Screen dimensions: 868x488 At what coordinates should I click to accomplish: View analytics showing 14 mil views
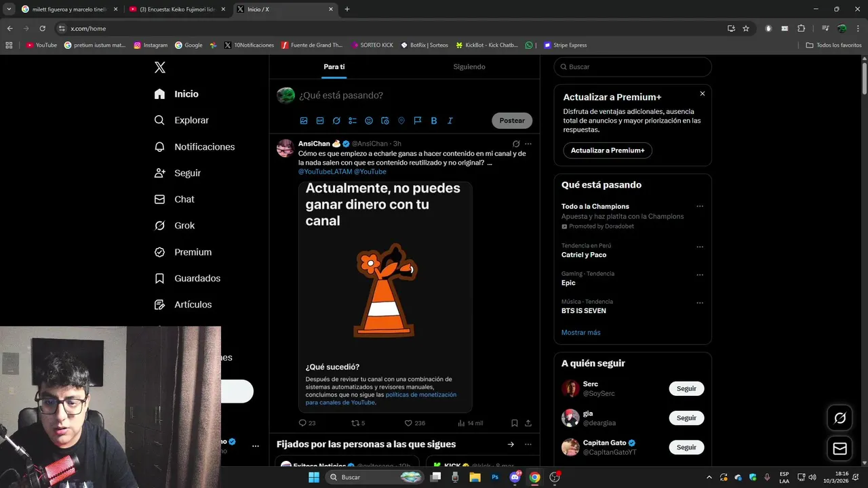[x=470, y=423]
